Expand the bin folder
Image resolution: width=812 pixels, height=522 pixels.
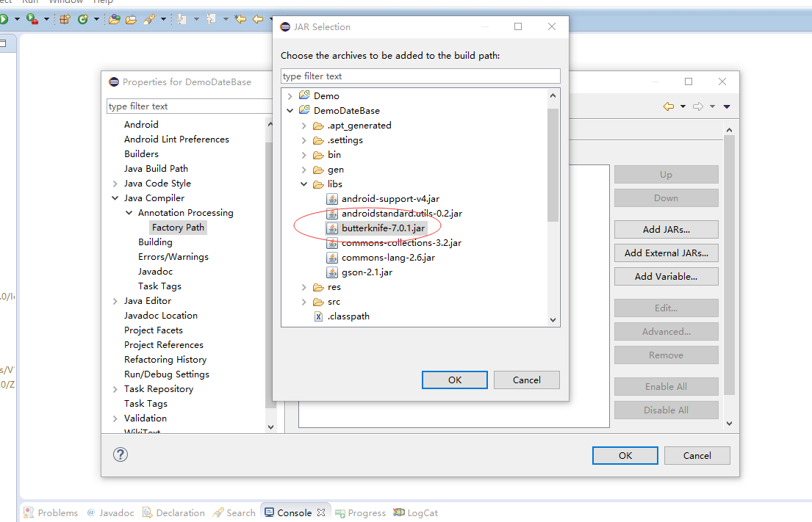(304, 155)
